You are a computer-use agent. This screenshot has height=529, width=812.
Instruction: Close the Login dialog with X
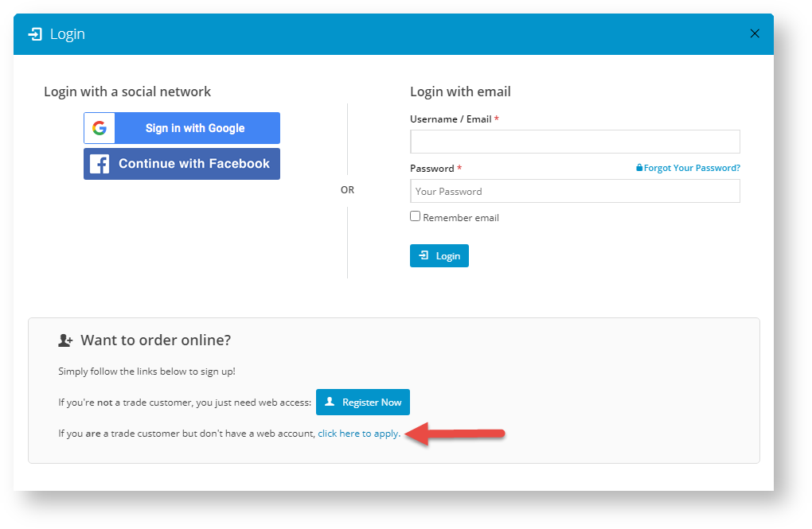[755, 33]
